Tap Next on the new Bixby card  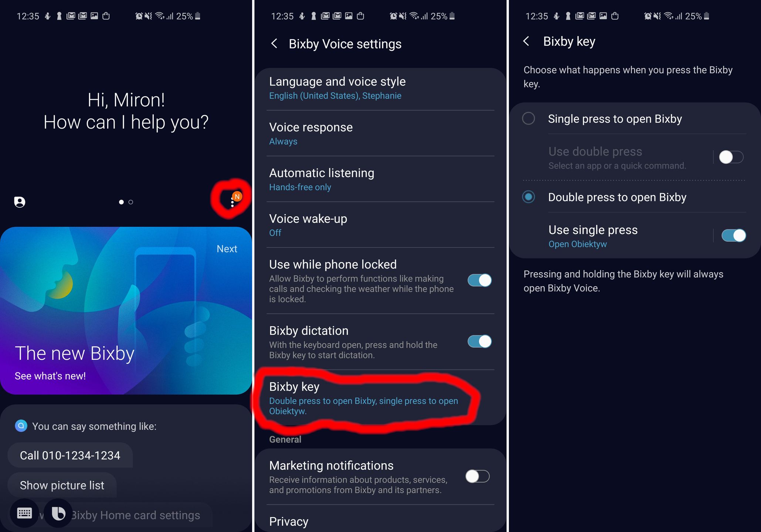[x=227, y=249]
